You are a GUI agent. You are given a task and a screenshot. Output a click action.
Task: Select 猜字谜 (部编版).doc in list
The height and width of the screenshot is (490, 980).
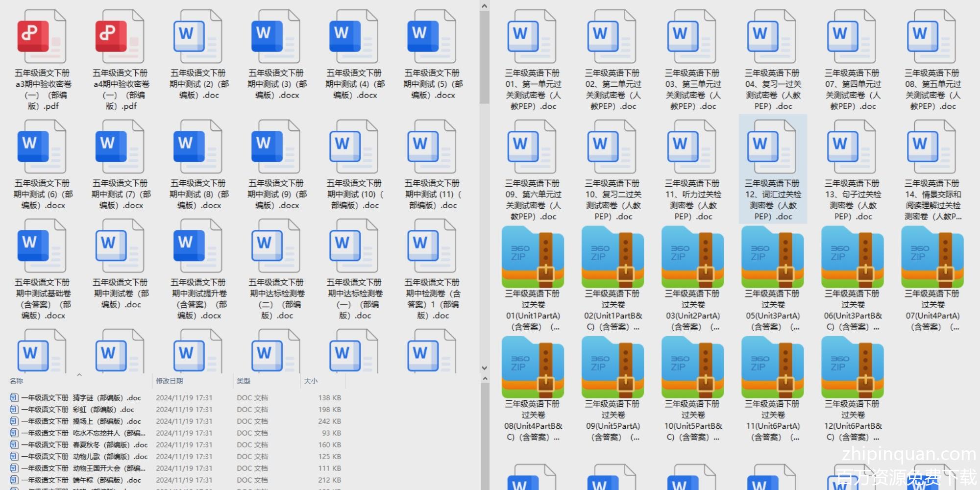(x=81, y=398)
